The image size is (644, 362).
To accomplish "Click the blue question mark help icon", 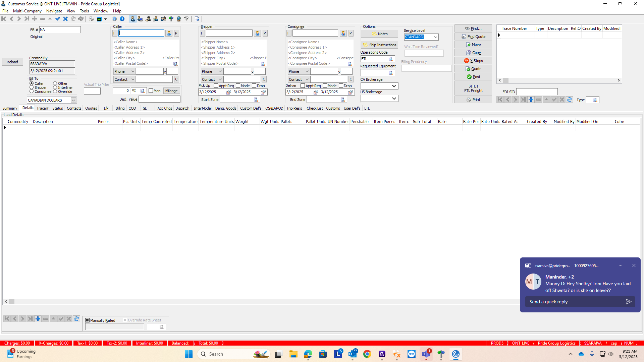I will pyautogui.click(x=114, y=19).
